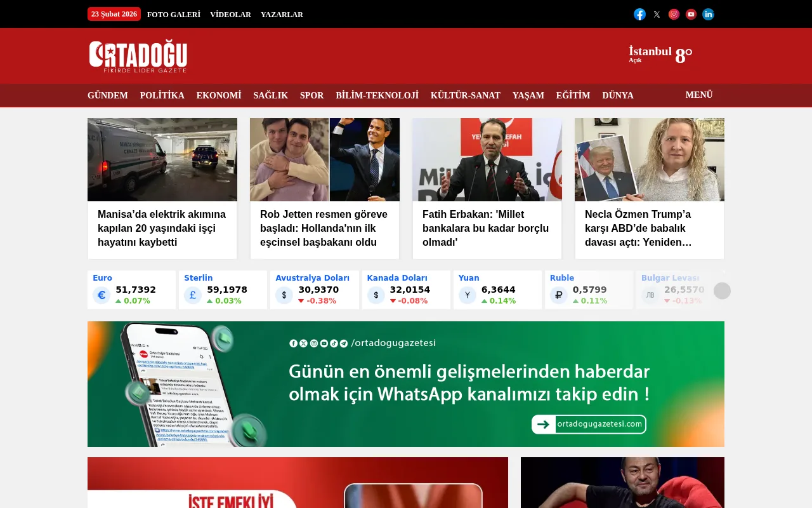Screen dimensions: 812x508
Task: Open the MENÜ panel
Action: (699, 95)
